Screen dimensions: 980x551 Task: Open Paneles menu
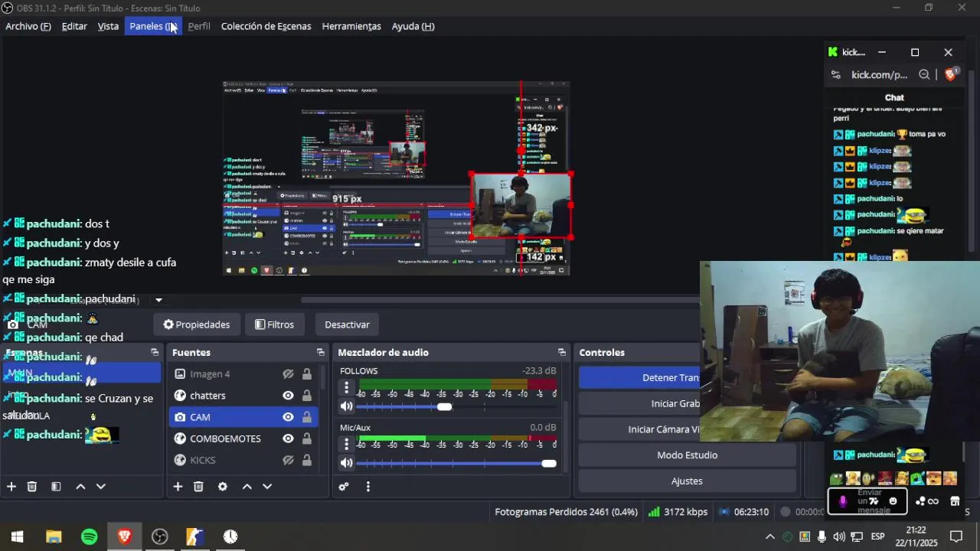click(153, 26)
